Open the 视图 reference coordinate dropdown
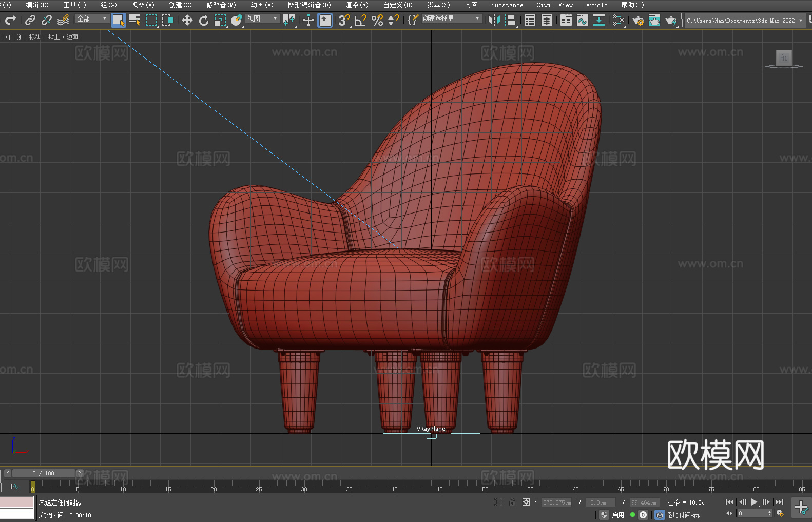The width and height of the screenshot is (812, 522). (262, 18)
